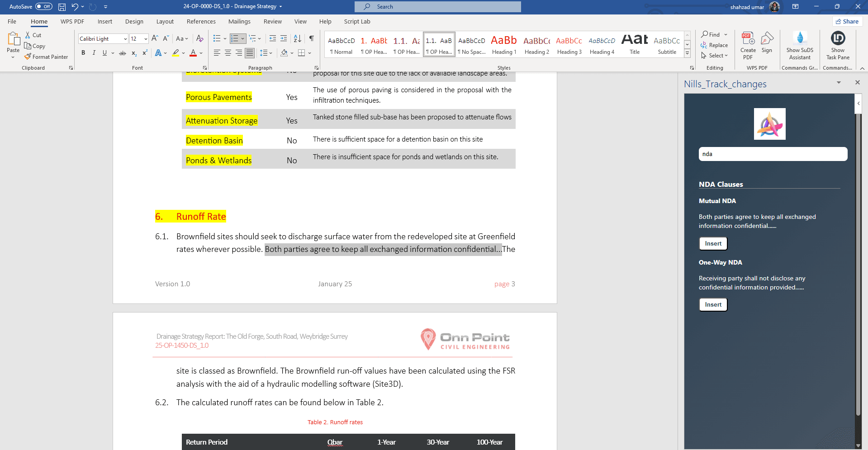Apply the Heading 1 style
868x450 pixels.
pyautogui.click(x=504, y=44)
